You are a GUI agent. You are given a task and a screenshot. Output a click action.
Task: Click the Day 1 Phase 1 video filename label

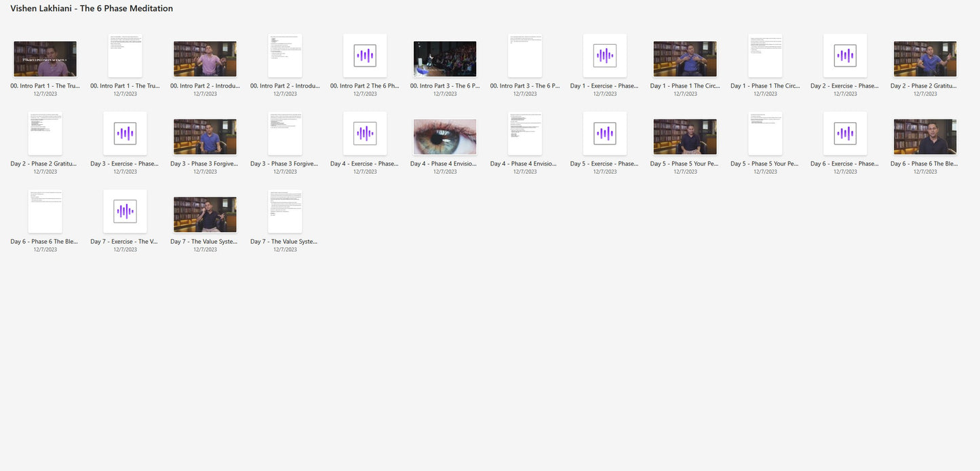coord(685,86)
